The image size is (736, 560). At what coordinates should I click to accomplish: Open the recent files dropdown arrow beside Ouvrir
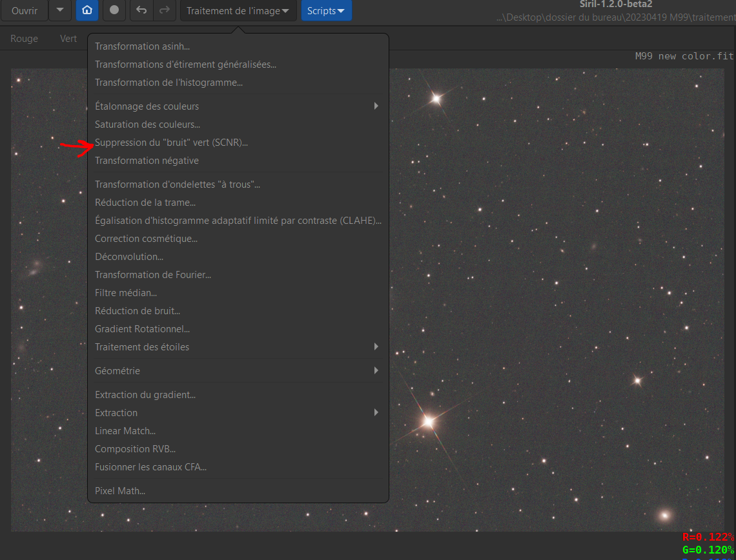pos(60,10)
